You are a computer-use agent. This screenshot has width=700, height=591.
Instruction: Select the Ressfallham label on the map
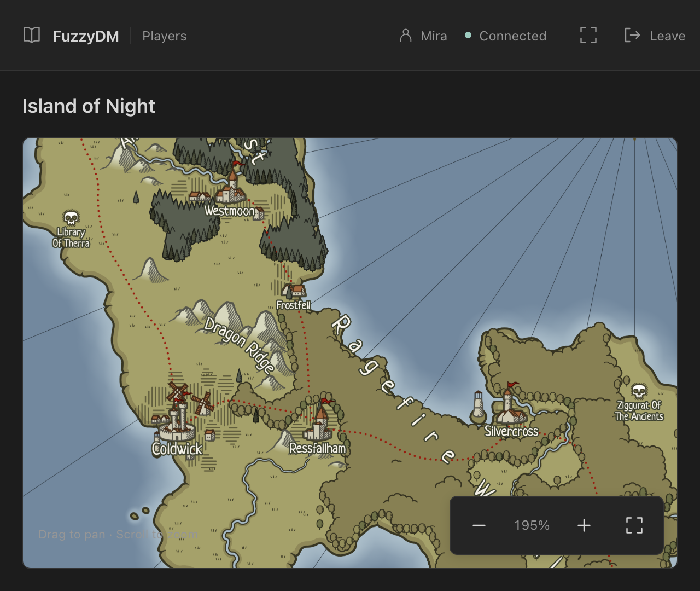[318, 449]
